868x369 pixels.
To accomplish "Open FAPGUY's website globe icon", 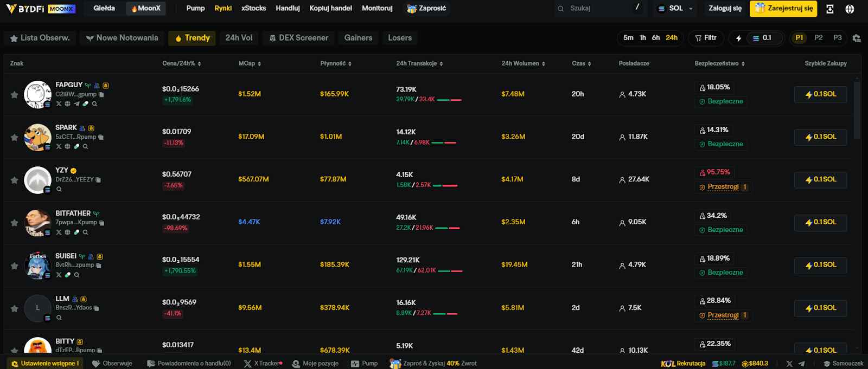I will pos(67,103).
